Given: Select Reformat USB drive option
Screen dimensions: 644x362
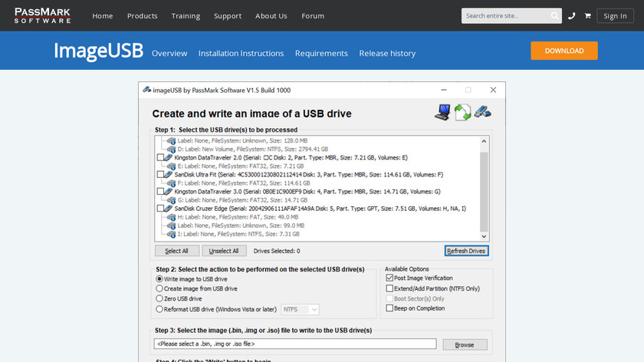Looking at the screenshot, I should coord(159,309).
